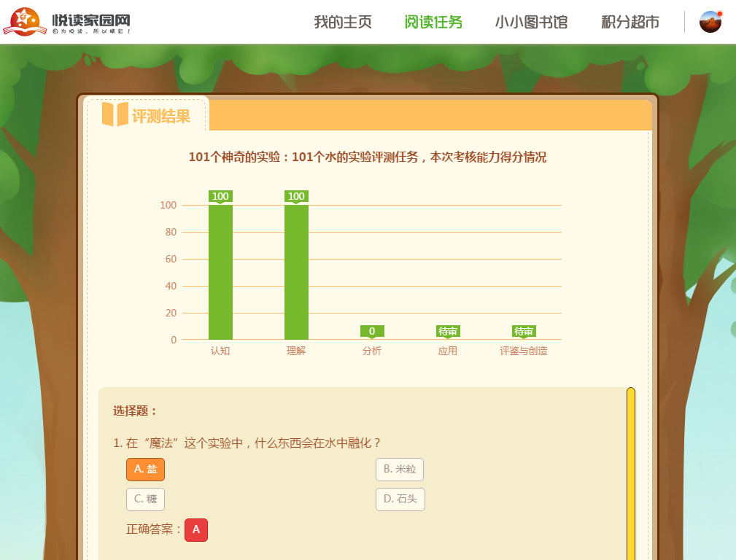This screenshot has width=736, height=560.
Task: Click the 待审 label above 应用
Action: [x=448, y=331]
